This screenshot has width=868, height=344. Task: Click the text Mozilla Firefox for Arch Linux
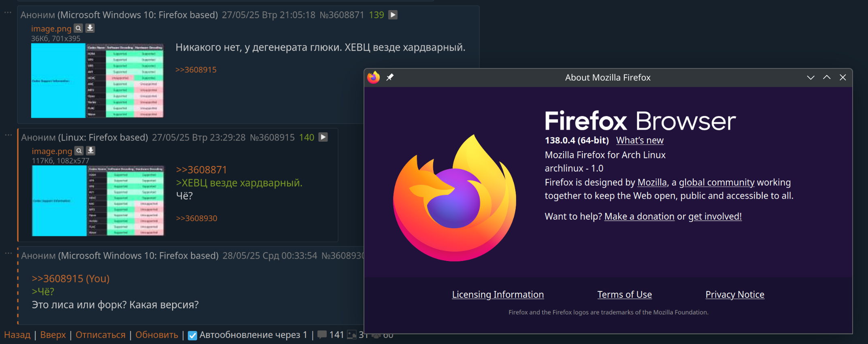[x=605, y=155]
